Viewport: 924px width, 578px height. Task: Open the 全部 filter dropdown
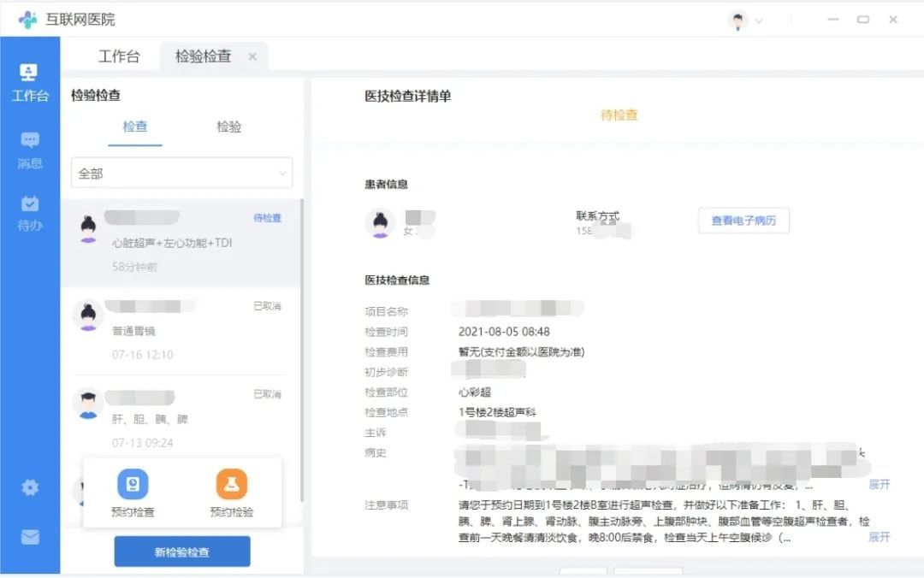coord(181,173)
